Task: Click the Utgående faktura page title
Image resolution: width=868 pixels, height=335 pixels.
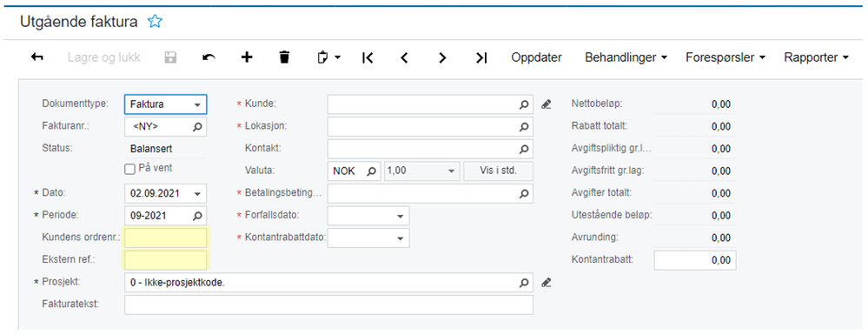Action: (79, 22)
